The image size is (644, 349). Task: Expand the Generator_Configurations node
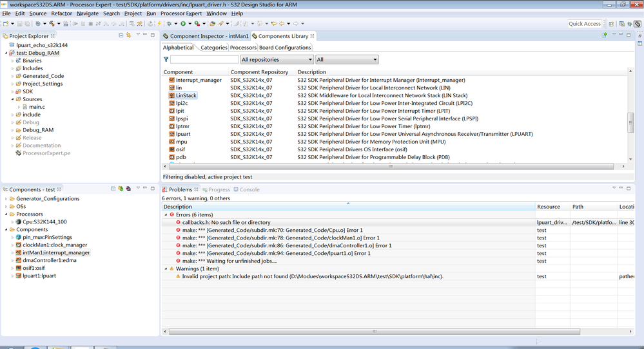pos(6,198)
